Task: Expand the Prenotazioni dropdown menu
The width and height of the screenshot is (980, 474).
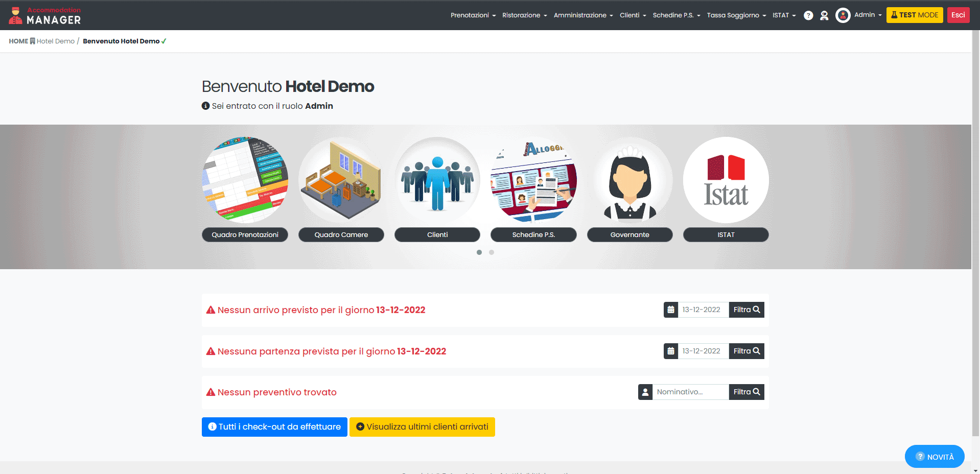Action: pos(473,15)
